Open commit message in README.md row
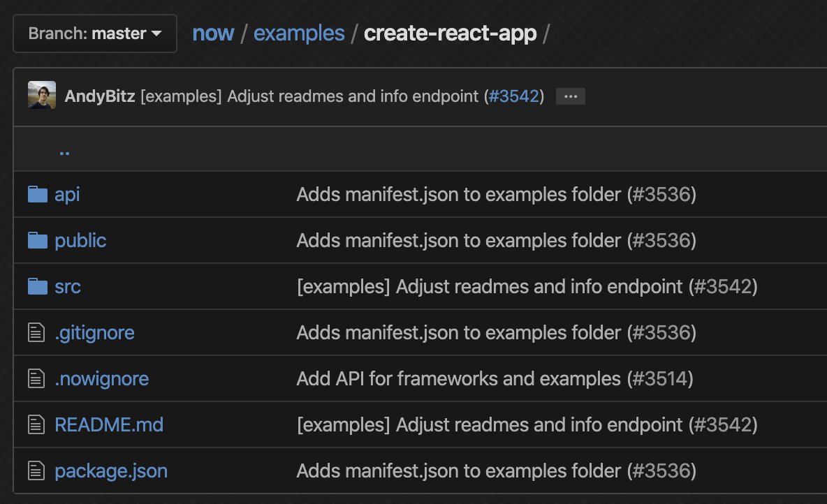This screenshot has height=504, width=827. [527, 425]
